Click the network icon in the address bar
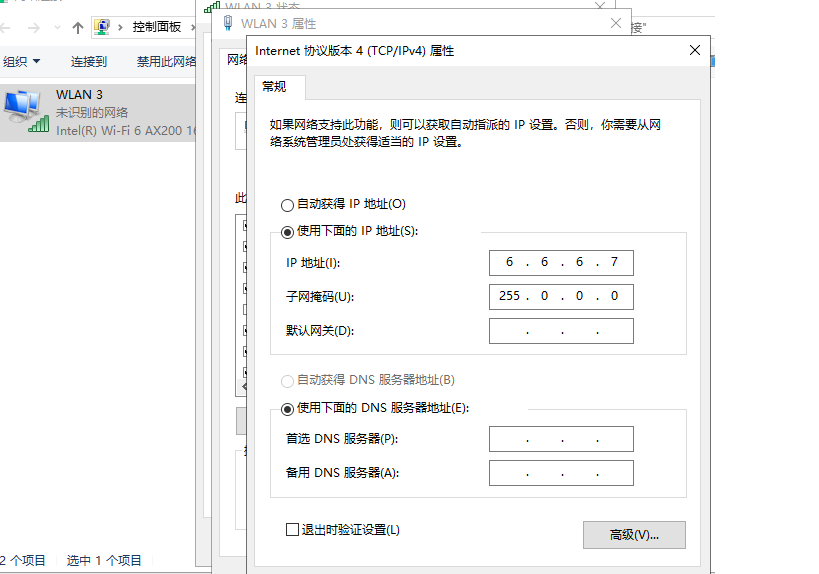 (x=102, y=27)
